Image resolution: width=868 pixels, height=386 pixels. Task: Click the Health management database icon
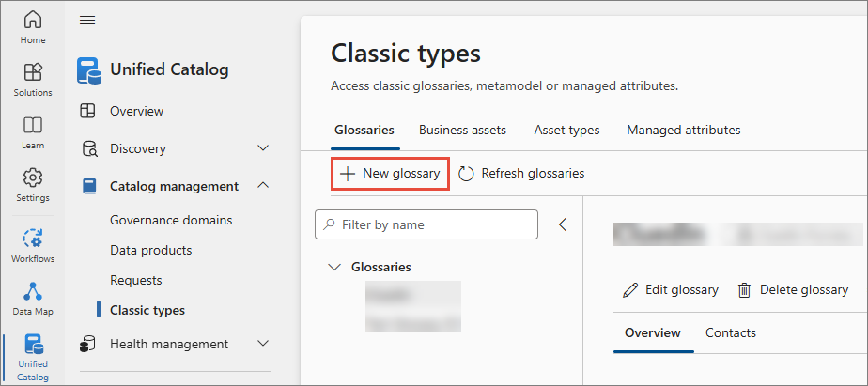tap(88, 344)
